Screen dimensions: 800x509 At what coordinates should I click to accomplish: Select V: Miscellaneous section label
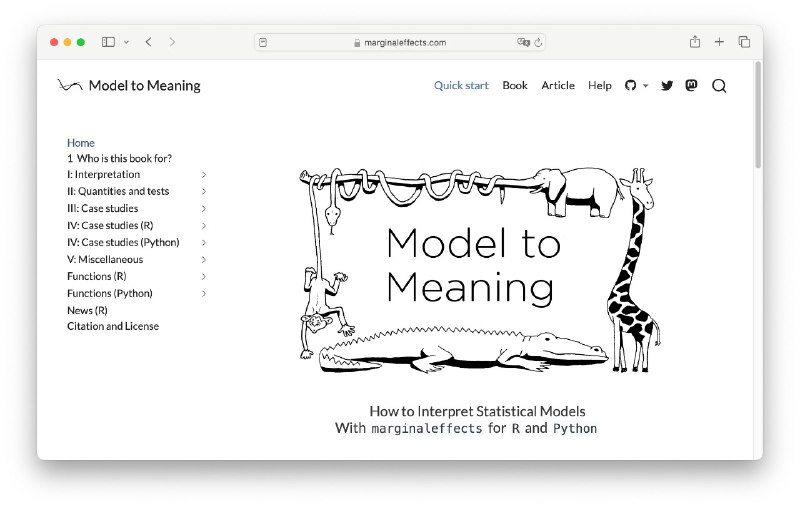(105, 260)
